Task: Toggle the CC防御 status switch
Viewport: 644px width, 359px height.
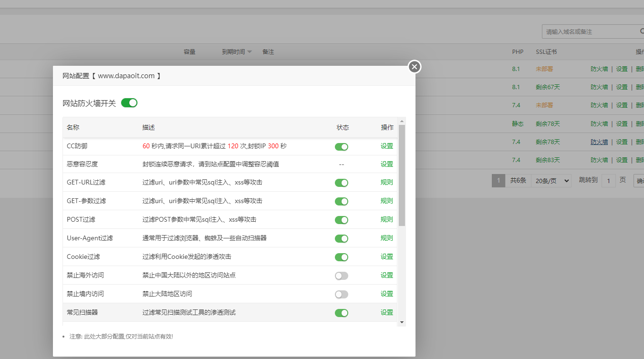Action: click(x=342, y=146)
